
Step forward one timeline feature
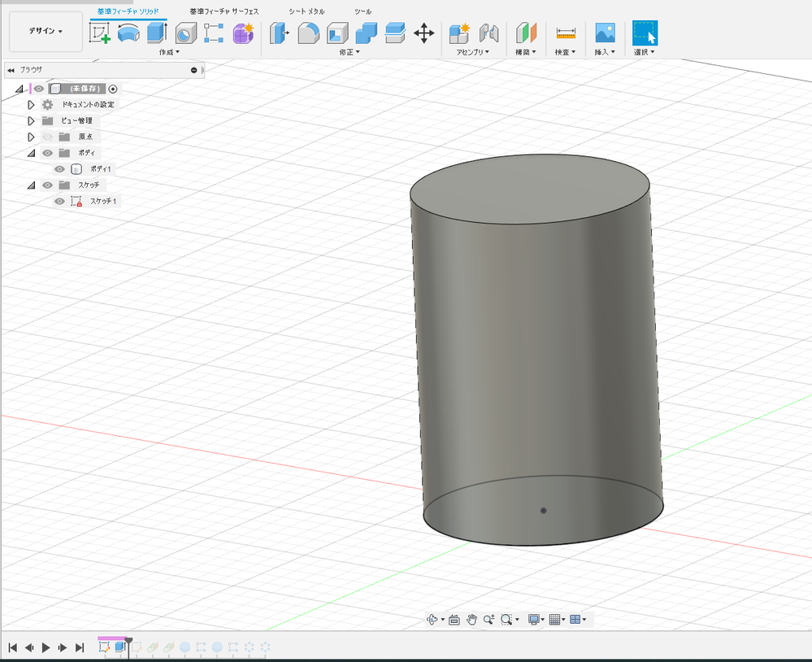coord(63,647)
